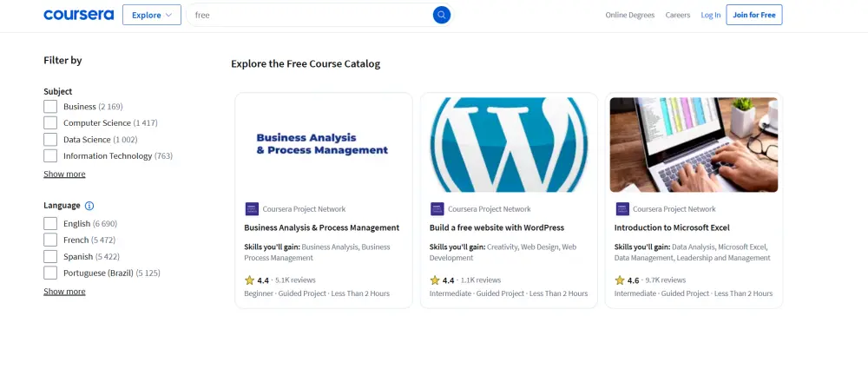This screenshot has width=868, height=382.
Task: Open the Explore dropdown menu
Action: point(152,15)
